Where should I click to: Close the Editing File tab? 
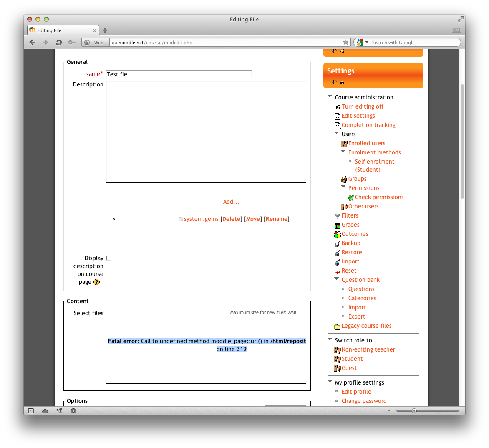point(94,30)
